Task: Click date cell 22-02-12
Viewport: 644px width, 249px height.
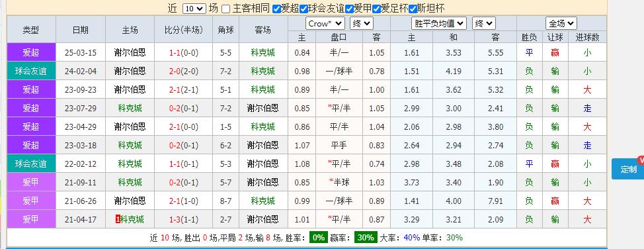Action: coord(81,164)
